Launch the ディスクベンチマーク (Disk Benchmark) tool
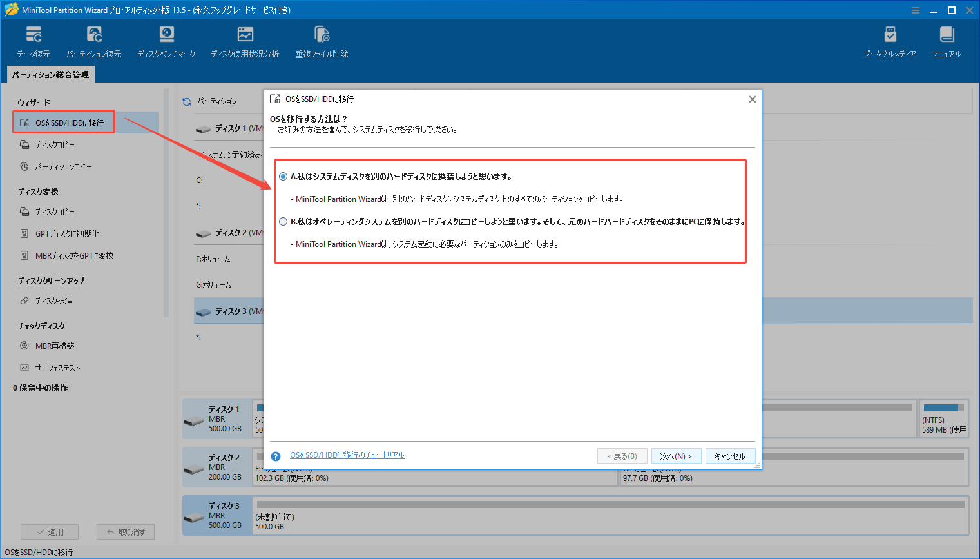980x559 pixels. [166, 40]
